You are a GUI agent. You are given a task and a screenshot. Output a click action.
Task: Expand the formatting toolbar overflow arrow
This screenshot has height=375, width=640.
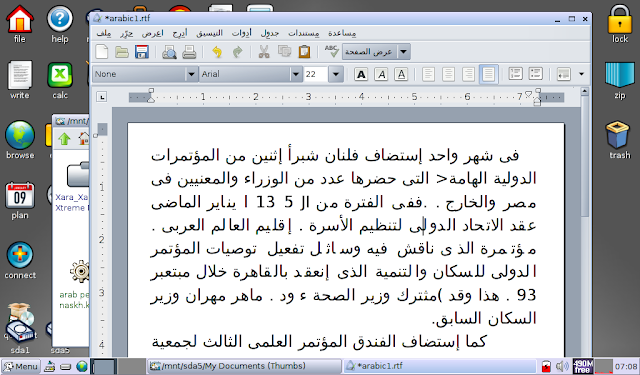[582, 74]
